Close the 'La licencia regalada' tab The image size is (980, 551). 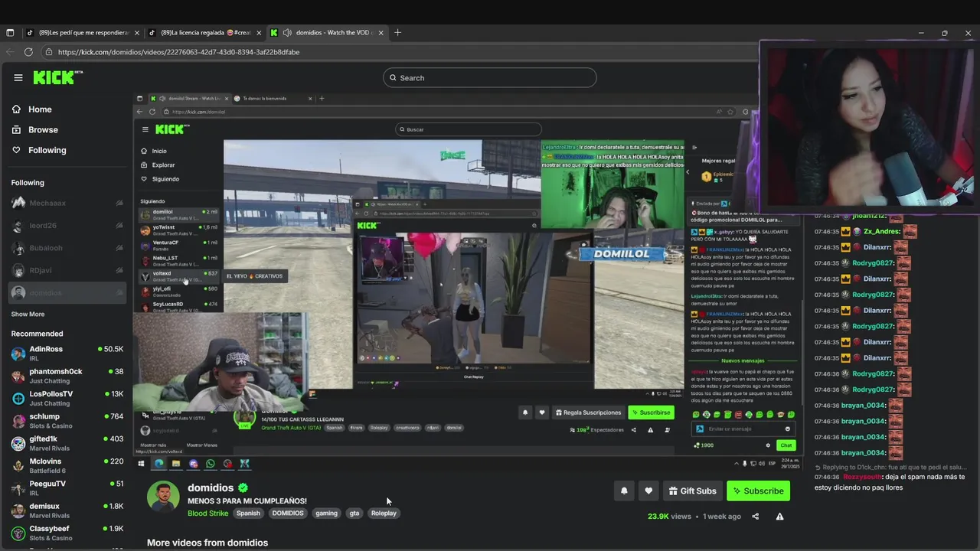(x=259, y=33)
